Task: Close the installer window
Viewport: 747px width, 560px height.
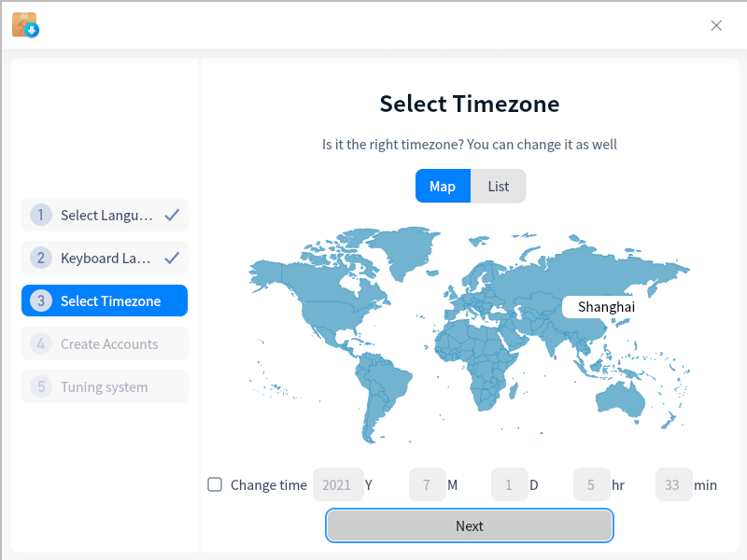Action: tap(716, 25)
